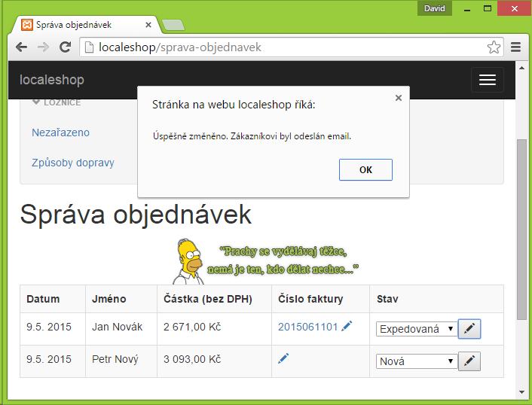
Task: Edit invoice number pencil for Jan Novák
Action: pos(347,326)
